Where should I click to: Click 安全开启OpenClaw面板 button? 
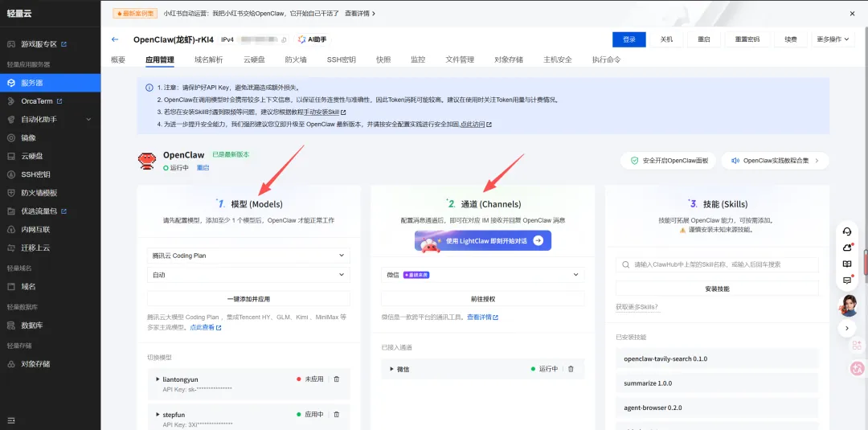pos(668,161)
